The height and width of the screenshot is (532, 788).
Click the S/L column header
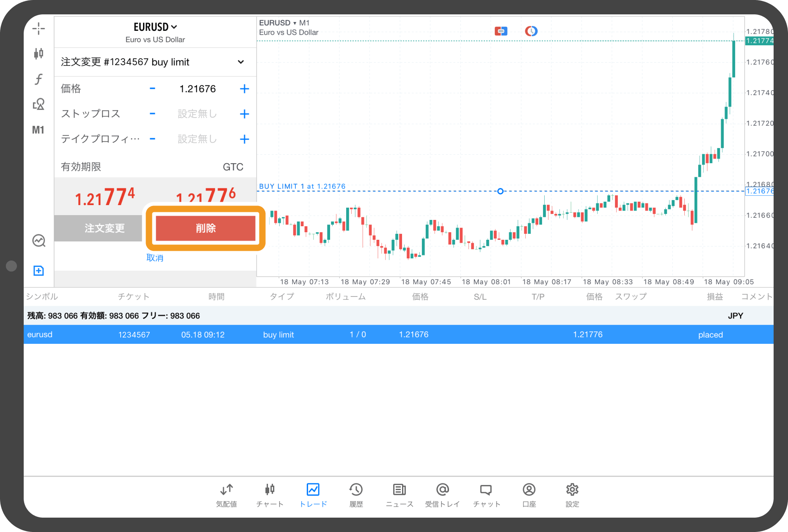coord(480,296)
